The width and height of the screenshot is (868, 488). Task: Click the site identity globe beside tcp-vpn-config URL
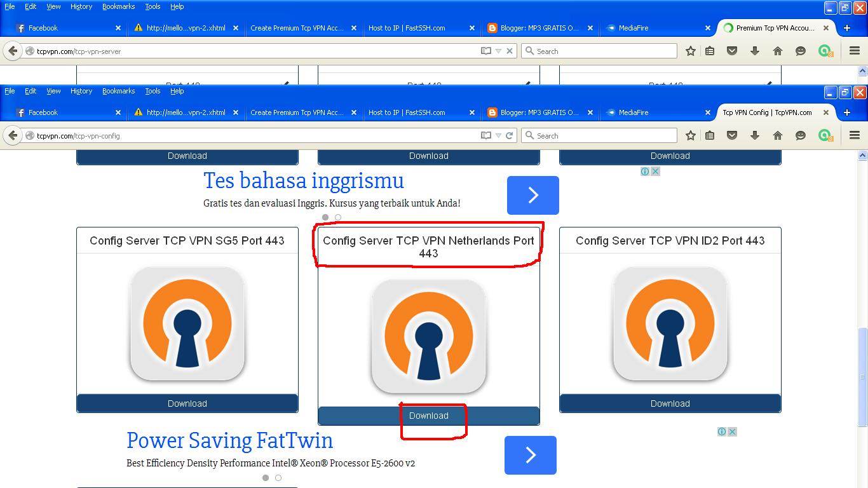(29, 135)
